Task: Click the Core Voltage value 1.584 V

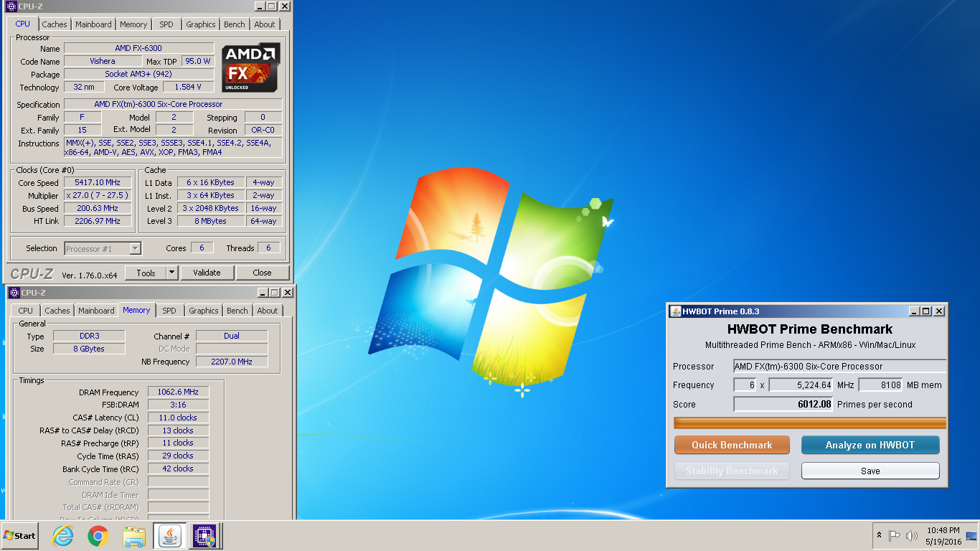Action: (x=189, y=88)
